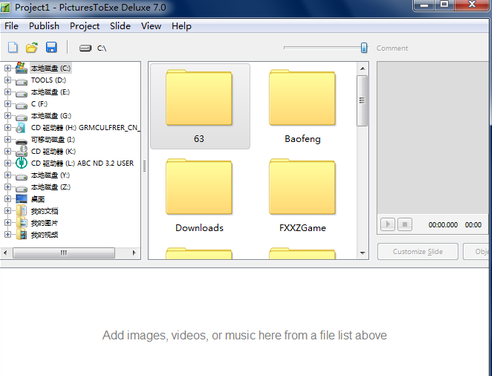Click the removable disk (I:) icon
Image resolution: width=492 pixels, height=376 pixels.
coord(21,141)
